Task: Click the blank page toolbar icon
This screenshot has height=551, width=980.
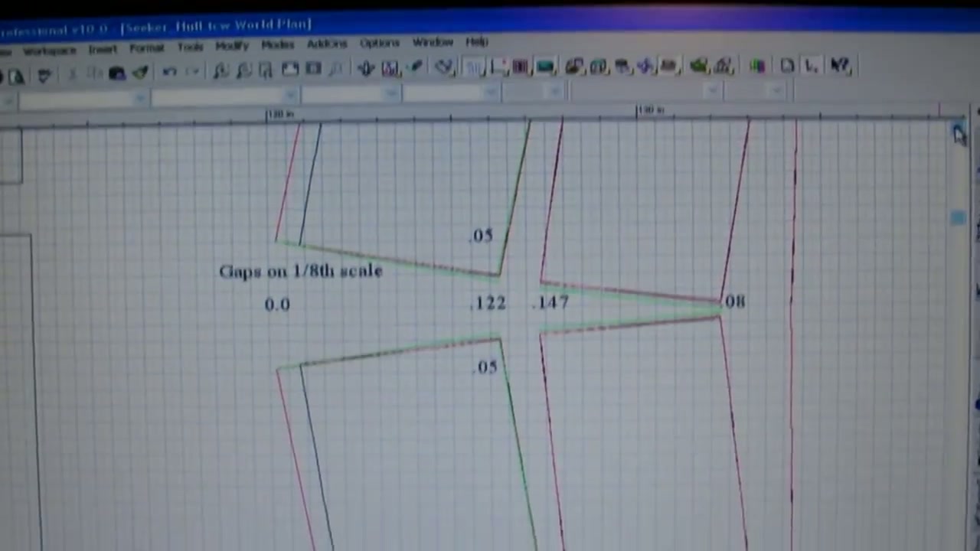Action: tap(787, 66)
